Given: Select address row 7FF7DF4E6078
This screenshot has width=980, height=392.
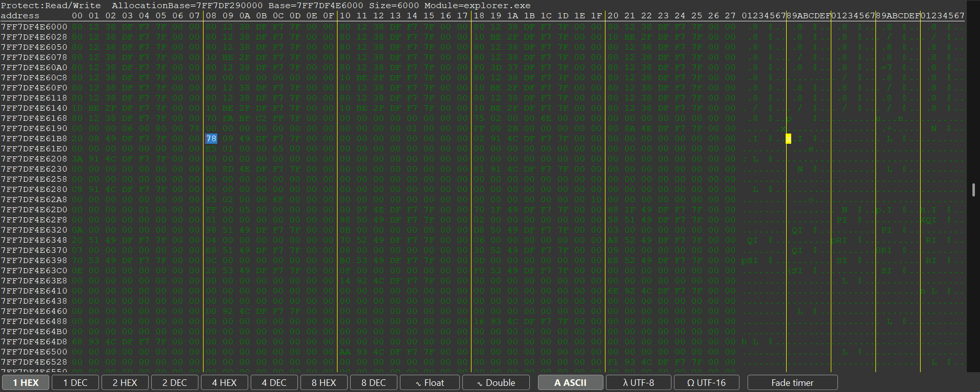Looking at the screenshot, I should point(34,57).
